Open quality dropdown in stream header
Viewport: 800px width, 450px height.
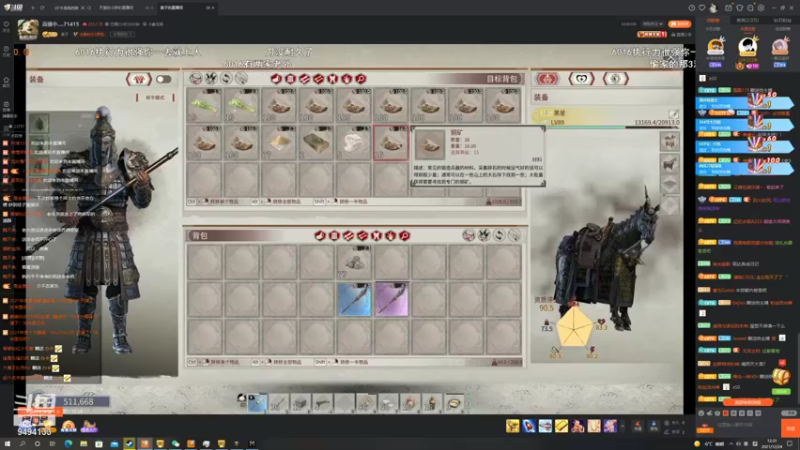653,24
